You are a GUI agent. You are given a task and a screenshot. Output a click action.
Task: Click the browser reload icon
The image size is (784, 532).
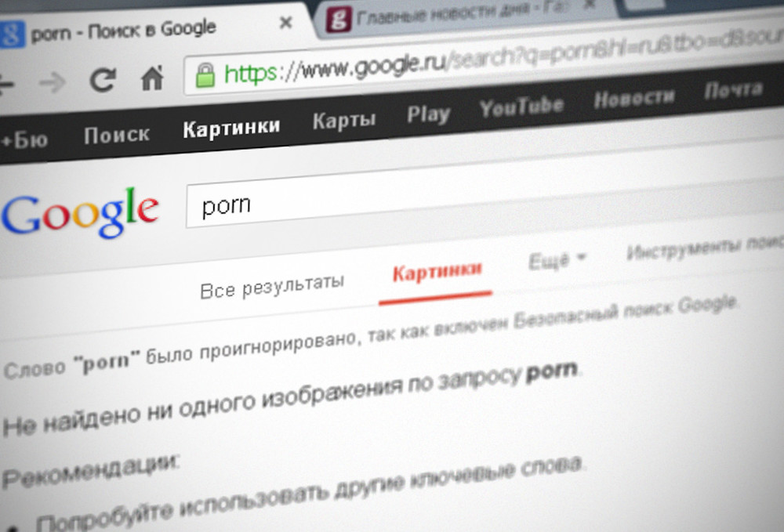point(103,79)
